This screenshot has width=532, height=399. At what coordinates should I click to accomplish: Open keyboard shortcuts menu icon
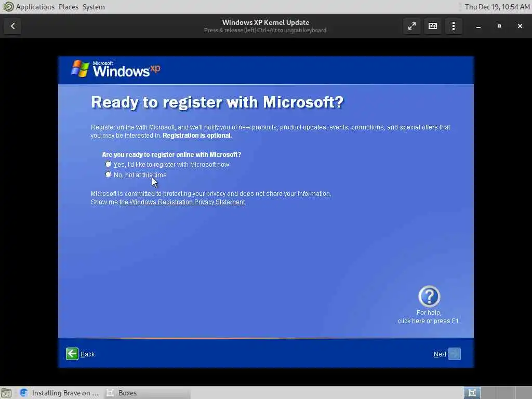(433, 26)
